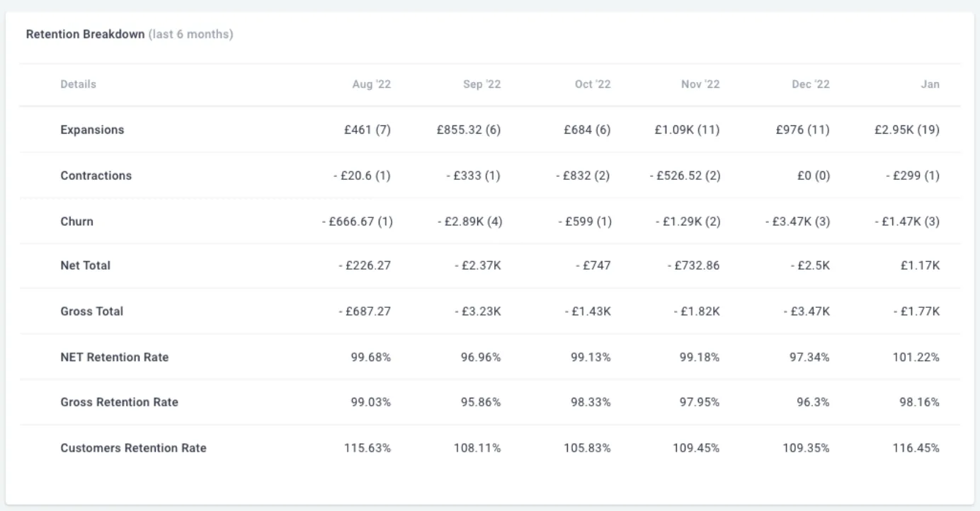Select the Gross Retention Rate row
Image resolution: width=980 pixels, height=511 pixels.
(x=490, y=402)
